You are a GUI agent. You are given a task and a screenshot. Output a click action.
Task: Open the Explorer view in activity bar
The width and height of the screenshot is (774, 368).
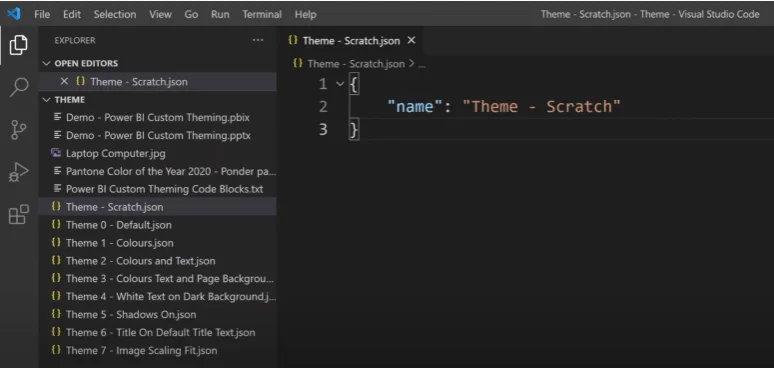click(18, 45)
